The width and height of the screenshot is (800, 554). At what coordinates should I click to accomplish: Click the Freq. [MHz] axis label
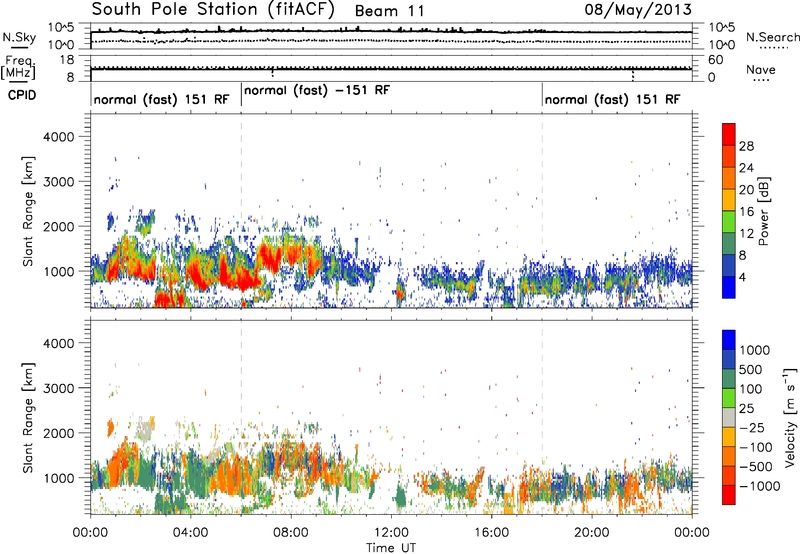(18, 68)
